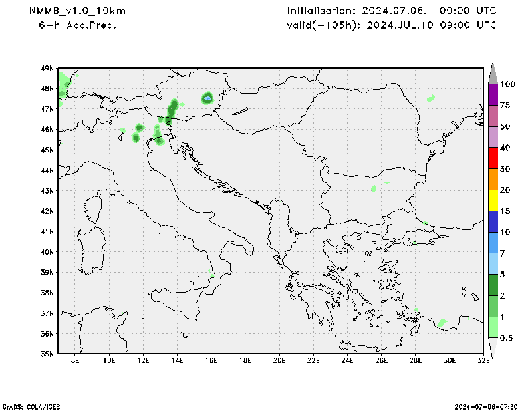532x411 pixels.
Task: Click the 6-h Acc.Prec. label
Action: tap(78, 25)
